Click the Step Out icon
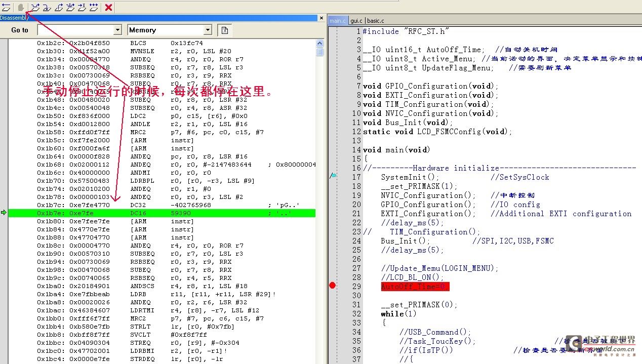 pyautogui.click(x=58, y=7)
